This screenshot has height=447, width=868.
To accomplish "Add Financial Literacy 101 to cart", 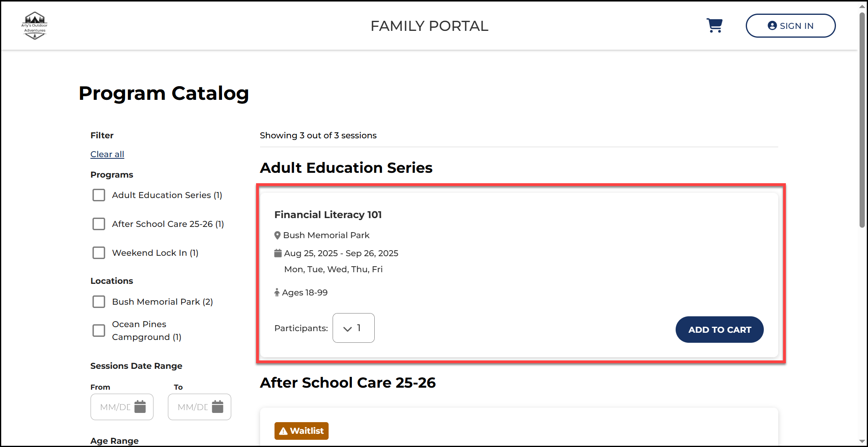I will (719, 330).
